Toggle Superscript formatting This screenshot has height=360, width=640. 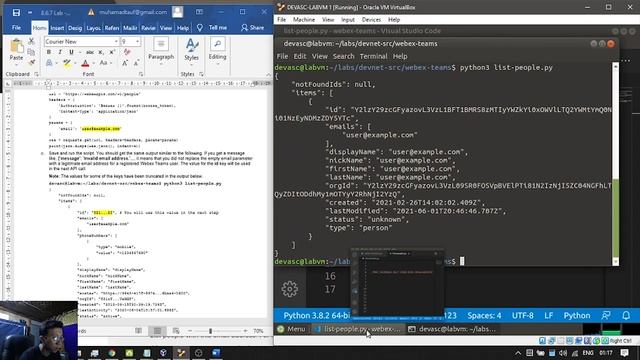click(112, 52)
